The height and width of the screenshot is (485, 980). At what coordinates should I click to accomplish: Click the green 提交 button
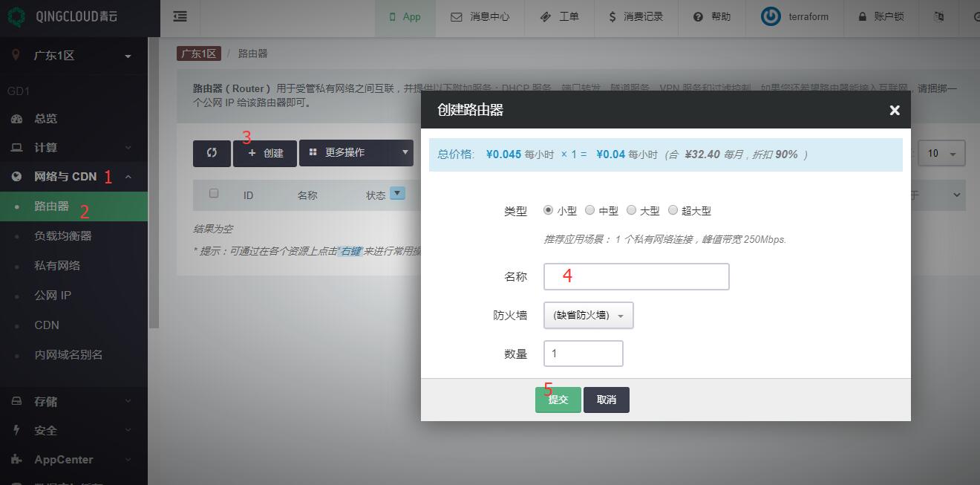pos(558,400)
